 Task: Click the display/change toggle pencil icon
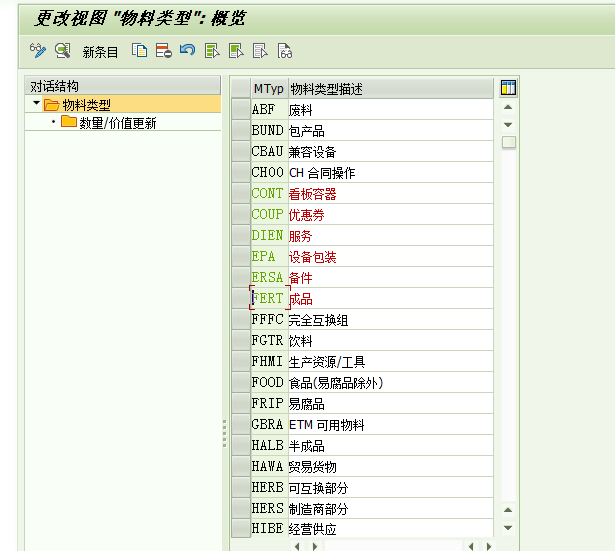pos(38,51)
